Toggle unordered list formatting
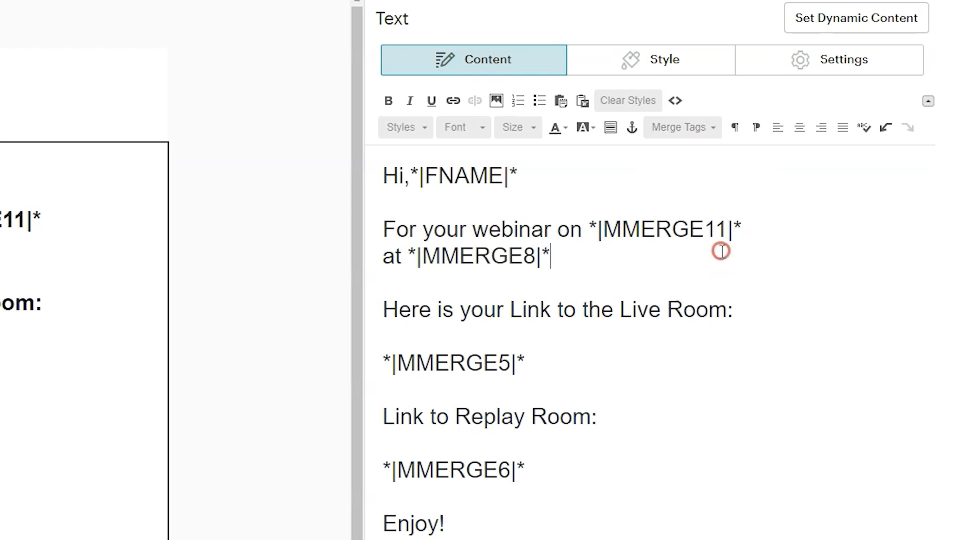980x540 pixels. tap(540, 100)
